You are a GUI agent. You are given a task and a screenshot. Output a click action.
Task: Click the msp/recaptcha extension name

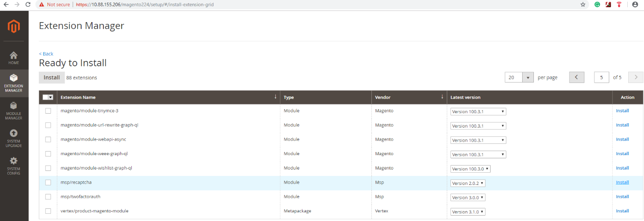pyautogui.click(x=76, y=182)
